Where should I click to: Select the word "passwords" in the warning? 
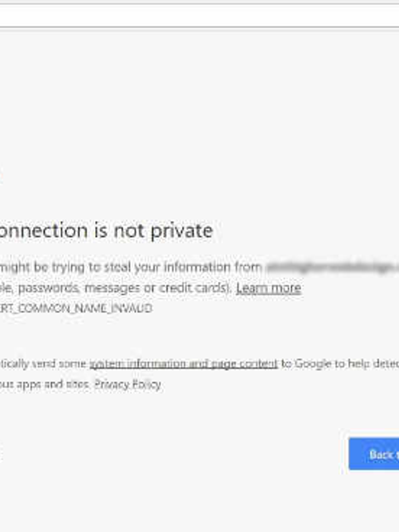(x=49, y=288)
